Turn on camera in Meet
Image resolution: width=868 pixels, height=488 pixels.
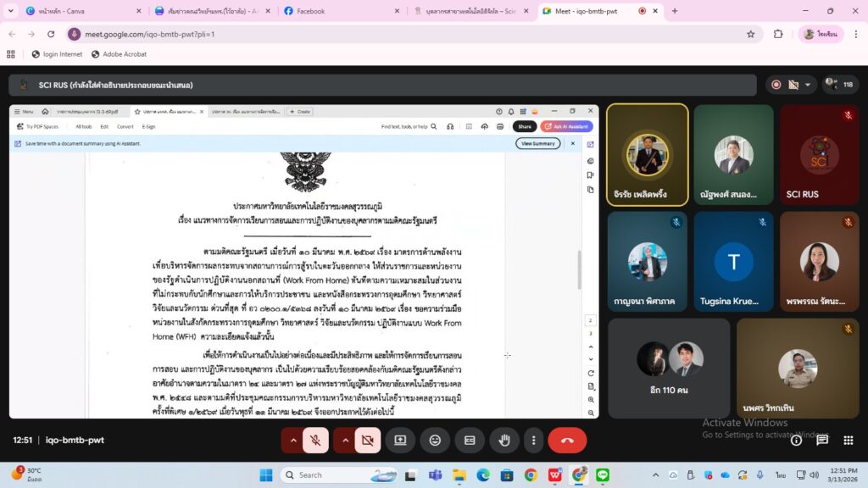click(x=367, y=441)
